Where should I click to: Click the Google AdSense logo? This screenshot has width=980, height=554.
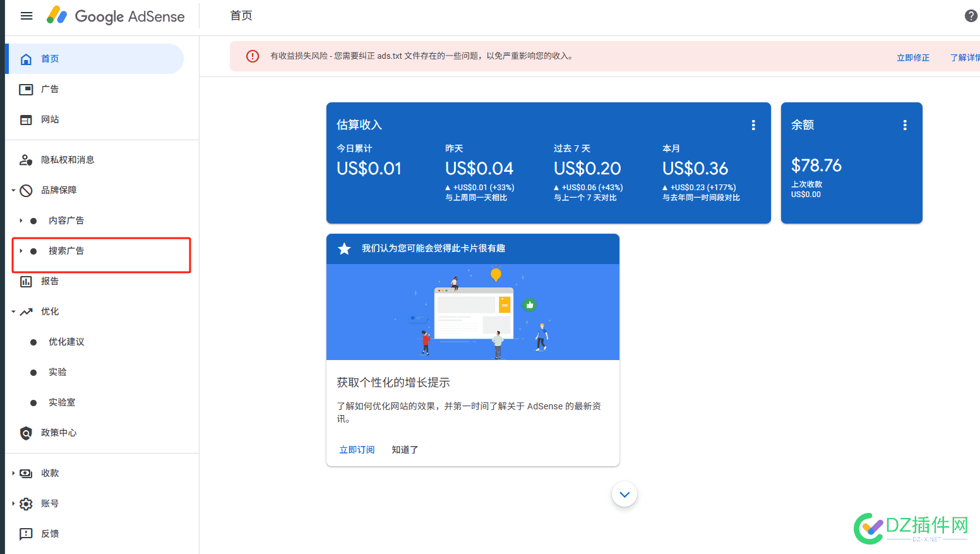[116, 16]
